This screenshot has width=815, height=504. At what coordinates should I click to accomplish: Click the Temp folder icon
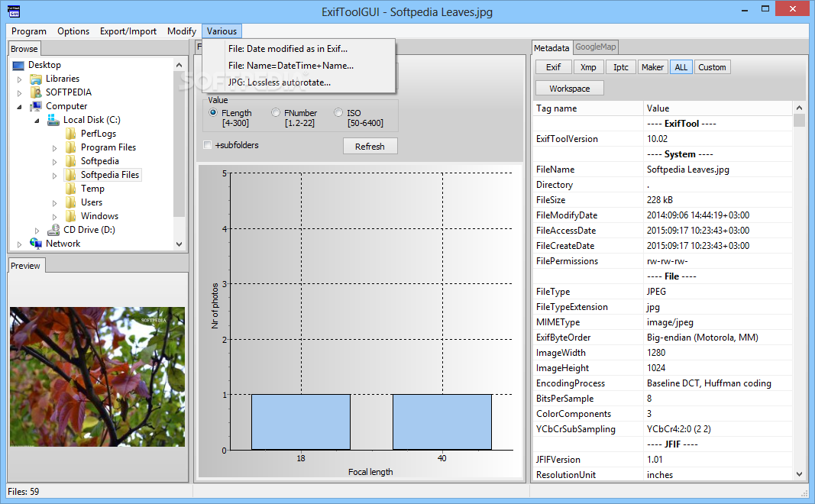[71, 189]
